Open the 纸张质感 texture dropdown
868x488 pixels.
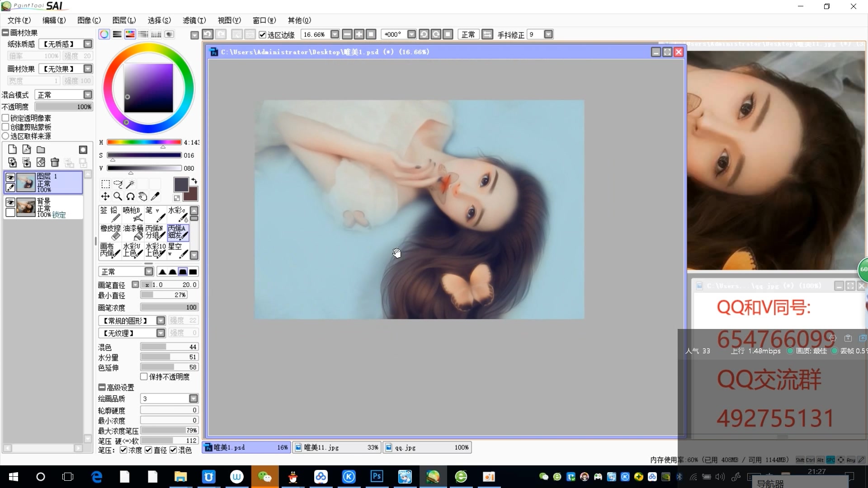pos(88,44)
